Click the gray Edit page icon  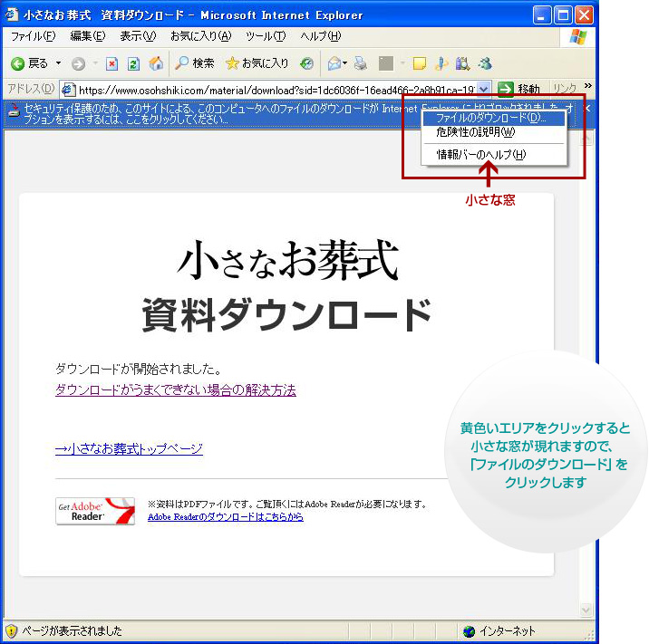386,63
